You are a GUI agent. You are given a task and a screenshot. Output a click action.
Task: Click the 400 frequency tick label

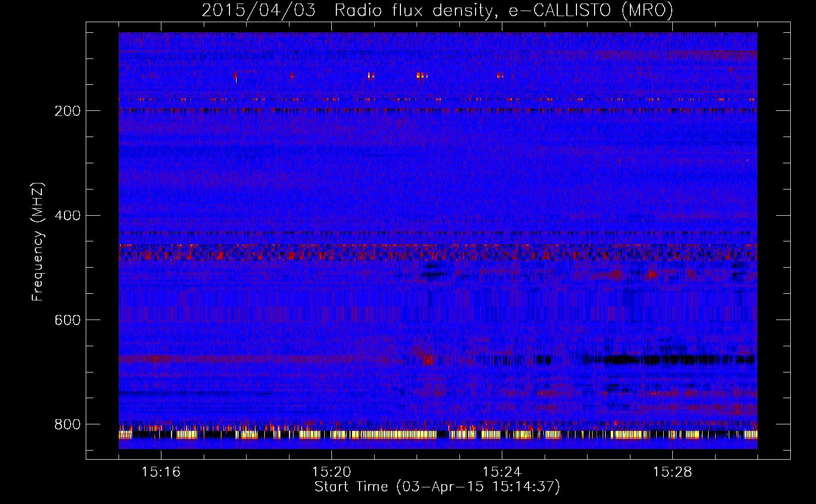(68, 216)
